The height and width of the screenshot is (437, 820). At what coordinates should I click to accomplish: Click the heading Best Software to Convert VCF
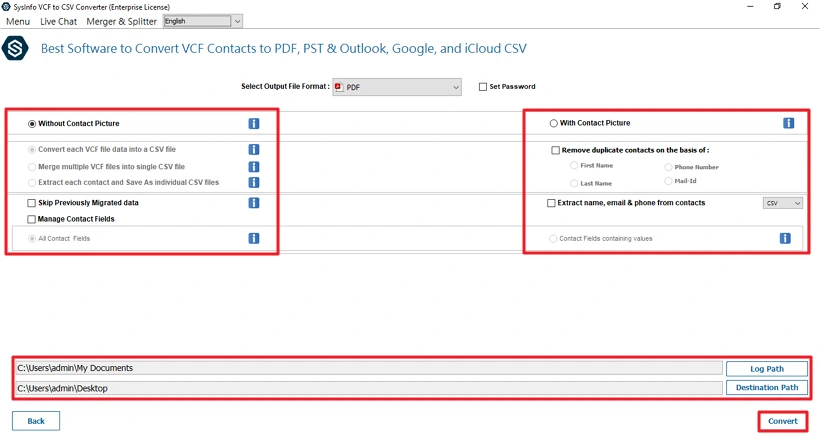pyautogui.click(x=283, y=49)
